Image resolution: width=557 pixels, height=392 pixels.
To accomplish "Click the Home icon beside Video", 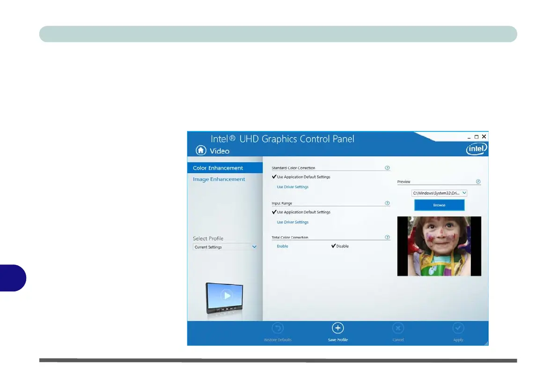I will point(201,151).
